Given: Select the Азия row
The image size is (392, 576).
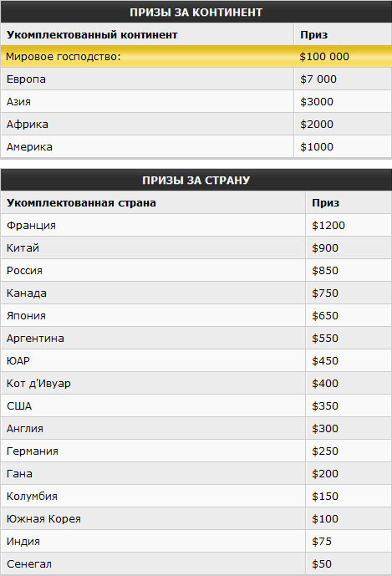Looking at the screenshot, I should [196, 101].
